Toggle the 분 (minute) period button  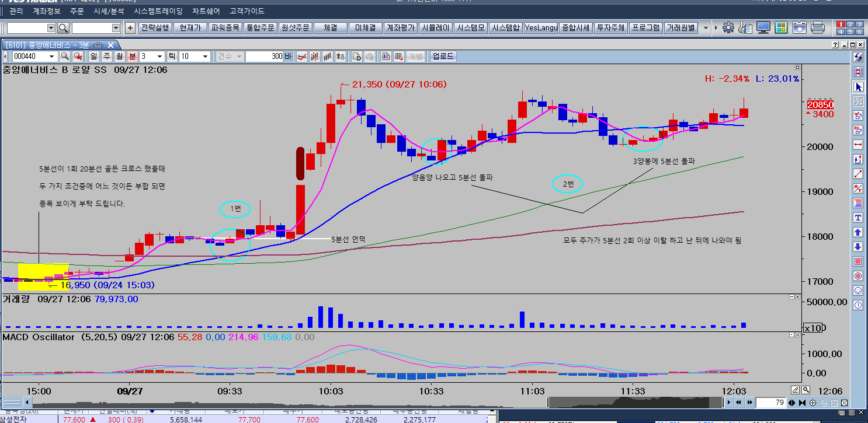[x=132, y=57]
